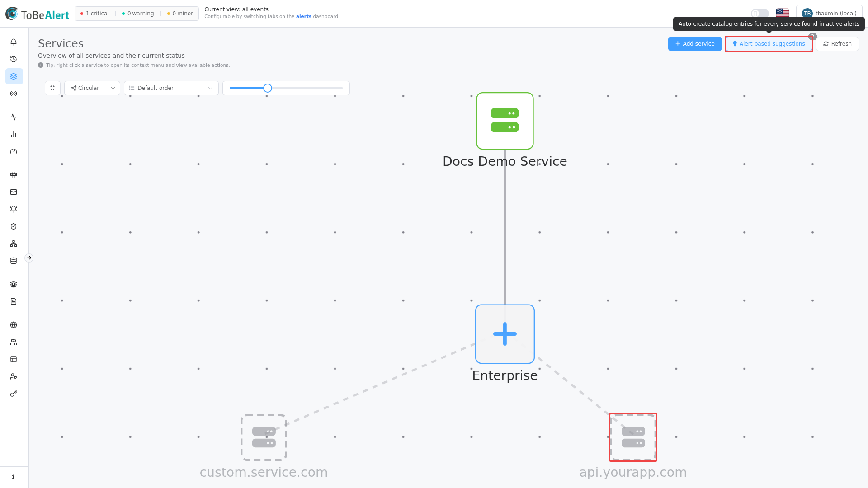Click the Add service button
Image resolution: width=868 pixels, height=488 pixels.
695,44
